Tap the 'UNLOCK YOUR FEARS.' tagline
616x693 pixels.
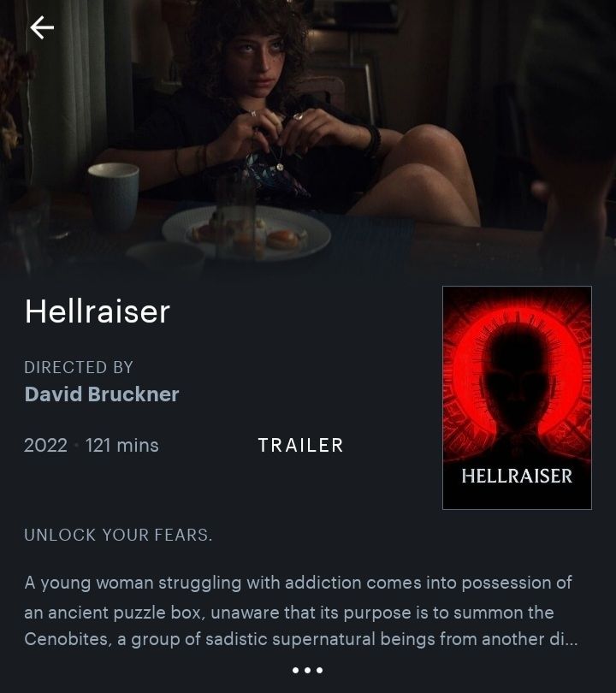coord(118,535)
